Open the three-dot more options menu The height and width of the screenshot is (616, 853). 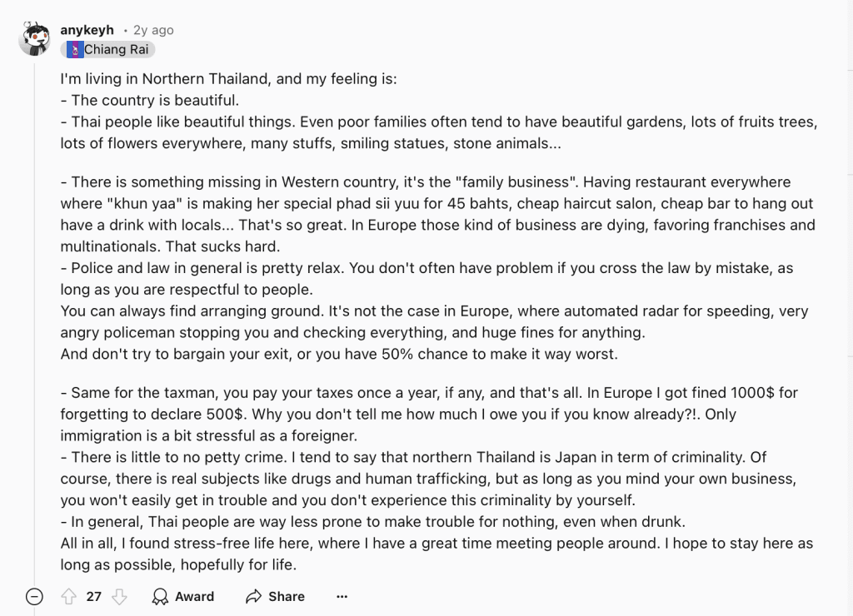[x=342, y=596]
